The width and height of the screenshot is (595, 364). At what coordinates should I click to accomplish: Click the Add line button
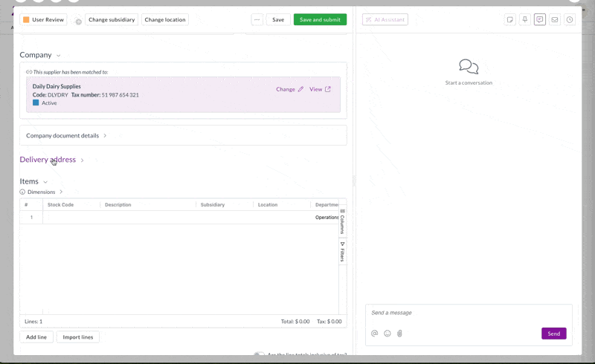(36, 337)
